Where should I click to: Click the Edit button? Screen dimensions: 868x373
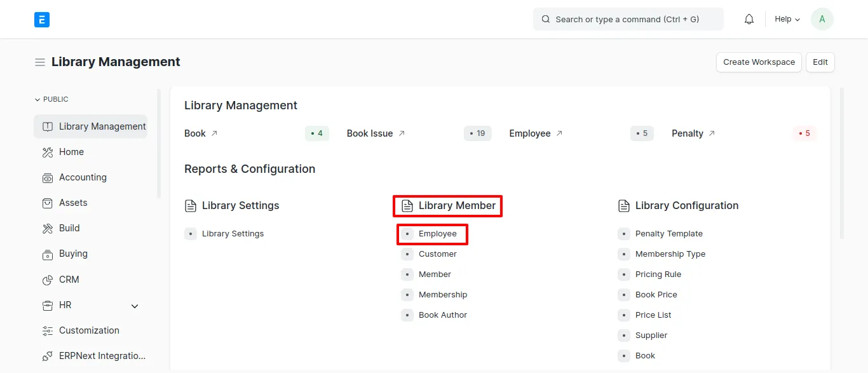pyautogui.click(x=820, y=62)
